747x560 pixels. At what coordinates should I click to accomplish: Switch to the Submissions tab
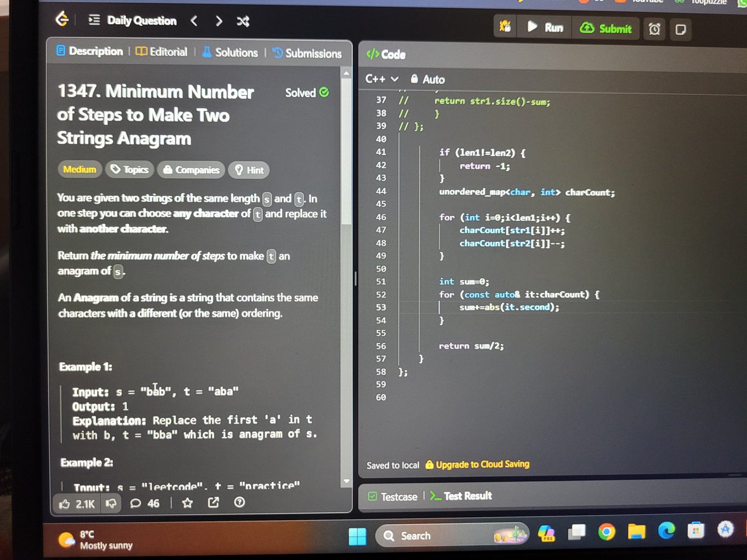pyautogui.click(x=308, y=54)
